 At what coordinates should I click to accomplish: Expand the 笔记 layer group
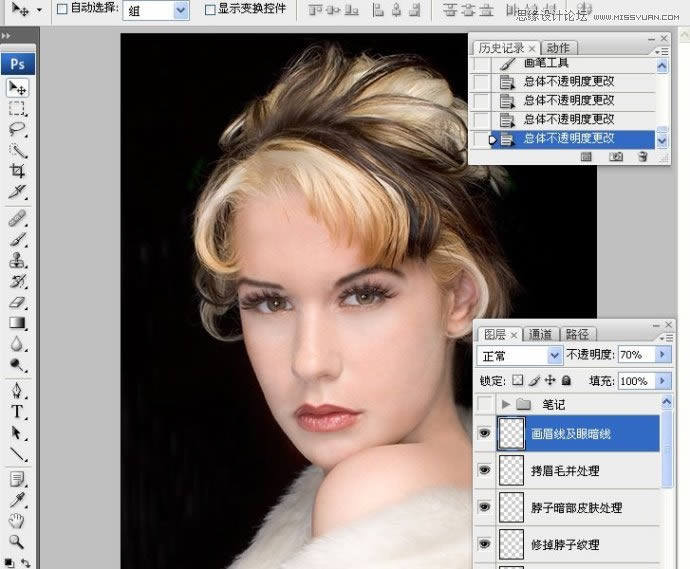click(506, 404)
